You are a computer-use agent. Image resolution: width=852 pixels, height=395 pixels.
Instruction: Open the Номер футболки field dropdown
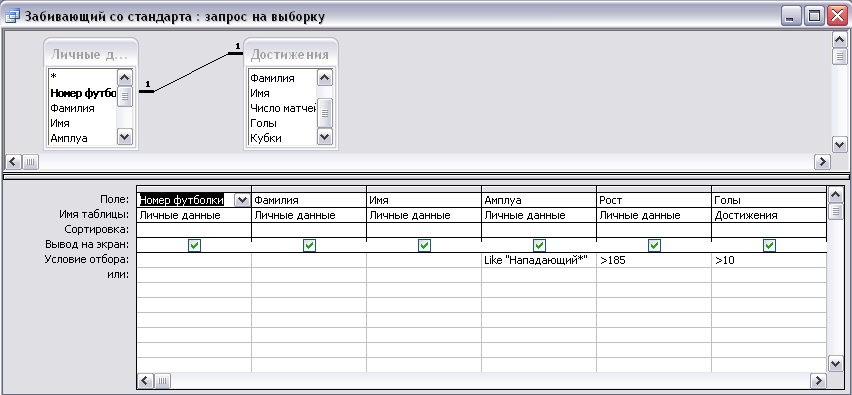click(x=242, y=200)
